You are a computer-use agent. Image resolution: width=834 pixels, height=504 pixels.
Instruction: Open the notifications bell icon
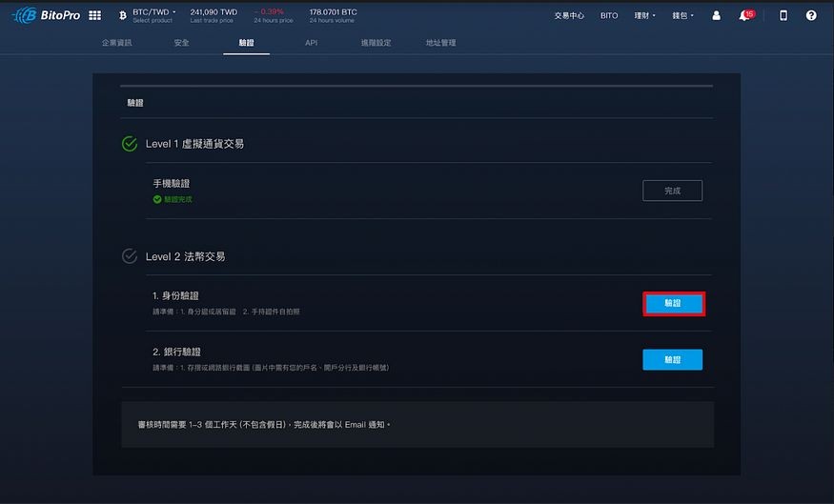(745, 15)
